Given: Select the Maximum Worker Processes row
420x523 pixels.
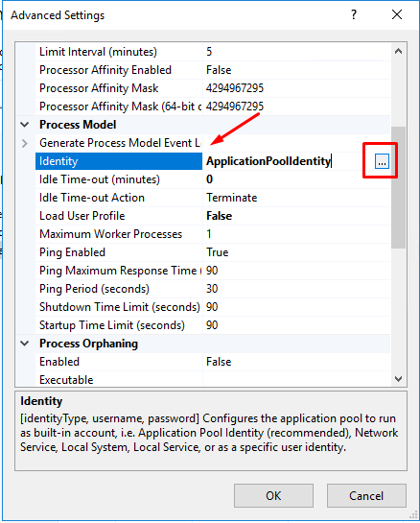Looking at the screenshot, I should click(x=213, y=234).
